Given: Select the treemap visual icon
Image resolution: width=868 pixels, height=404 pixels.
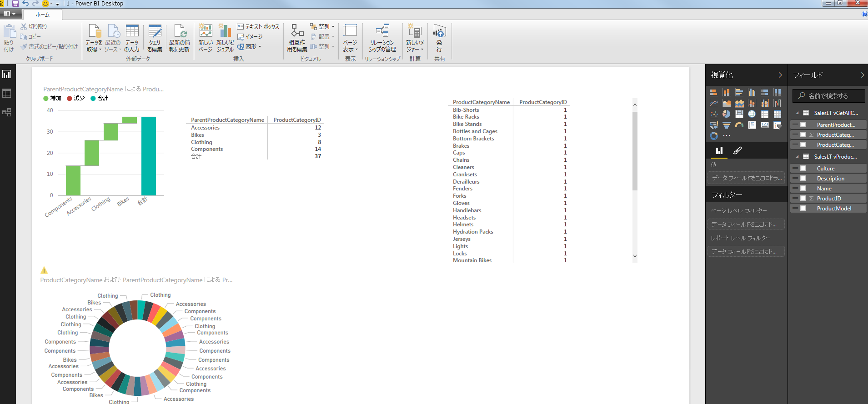Looking at the screenshot, I should (739, 114).
